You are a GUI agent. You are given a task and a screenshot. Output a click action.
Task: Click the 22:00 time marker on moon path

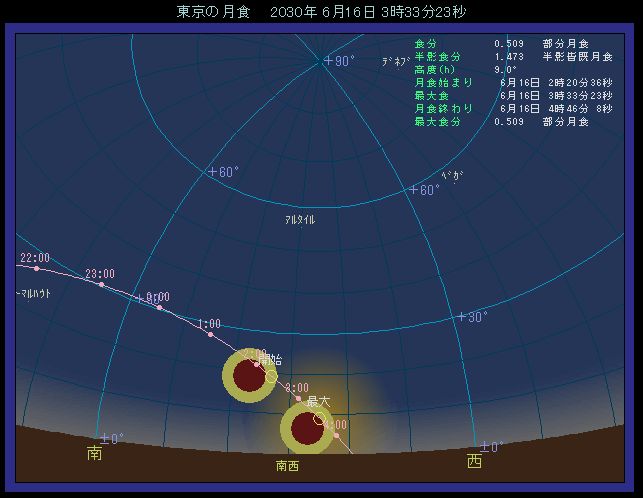click(x=36, y=268)
